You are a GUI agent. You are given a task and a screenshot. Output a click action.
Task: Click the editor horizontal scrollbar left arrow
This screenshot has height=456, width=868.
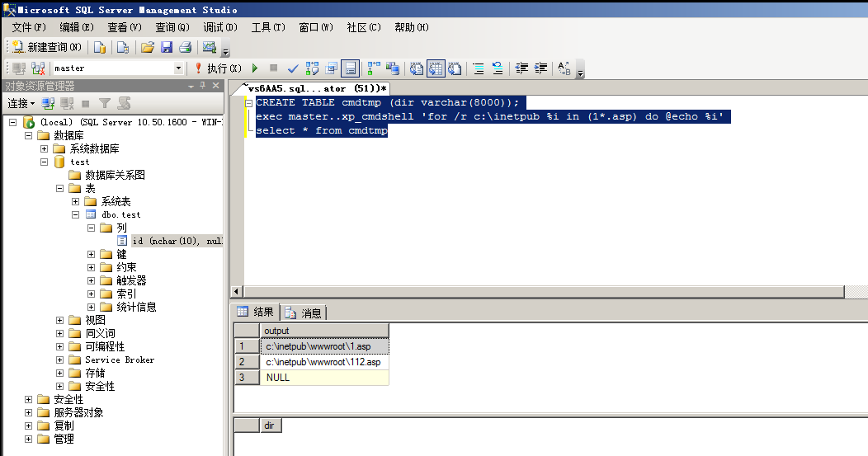237,292
